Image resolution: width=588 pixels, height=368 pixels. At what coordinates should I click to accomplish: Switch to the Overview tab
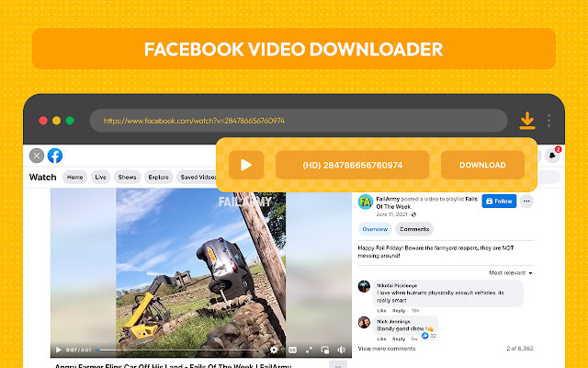(x=375, y=229)
